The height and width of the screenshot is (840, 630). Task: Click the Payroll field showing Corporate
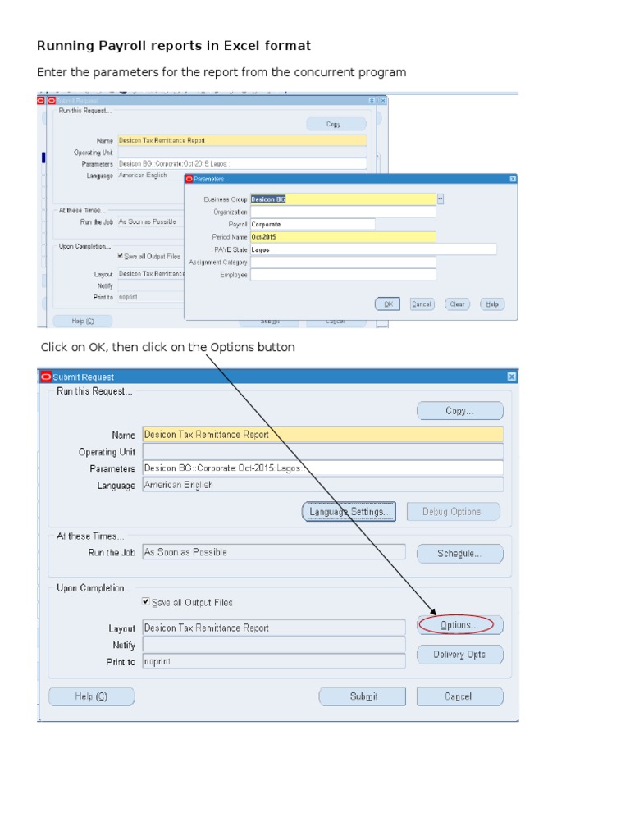pos(313,225)
